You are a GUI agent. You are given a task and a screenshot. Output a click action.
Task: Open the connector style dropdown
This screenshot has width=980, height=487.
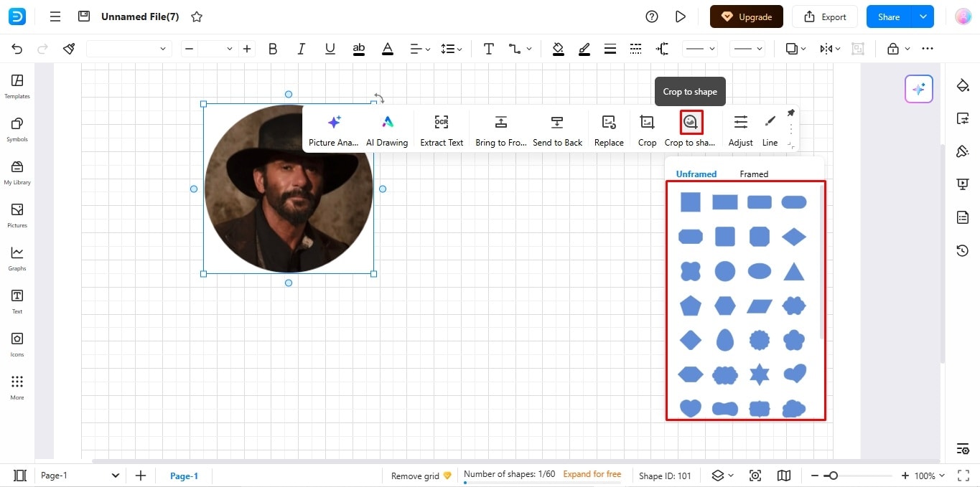[x=521, y=49]
